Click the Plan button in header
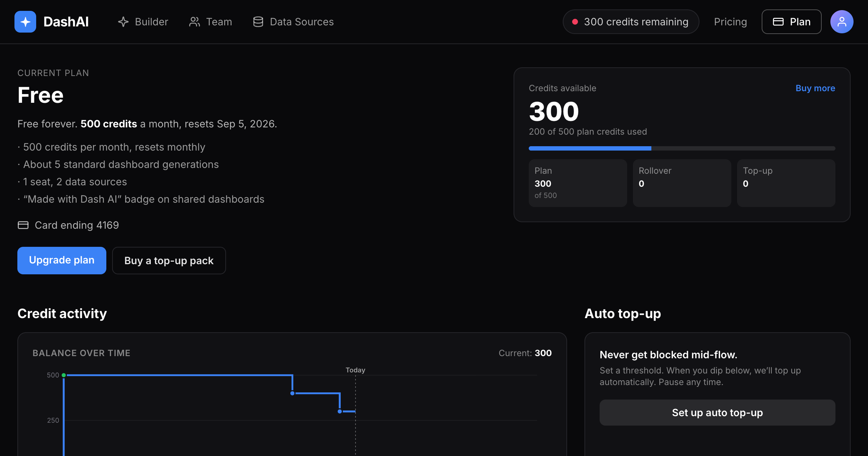The height and width of the screenshot is (456, 868). 791,22
